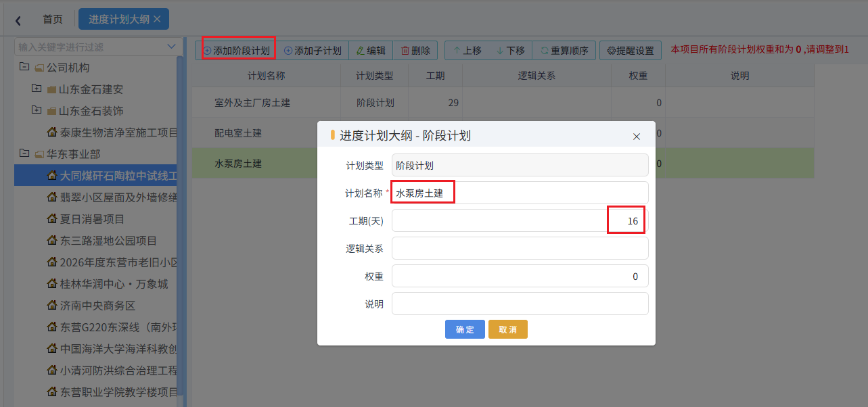This screenshot has width=868, height=407.
Task: Click the 重算顺序 toolbar button
Action: click(564, 50)
